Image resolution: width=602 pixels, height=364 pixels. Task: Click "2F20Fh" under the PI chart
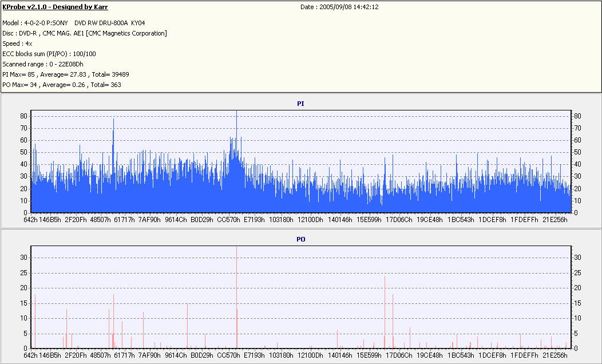click(76, 220)
